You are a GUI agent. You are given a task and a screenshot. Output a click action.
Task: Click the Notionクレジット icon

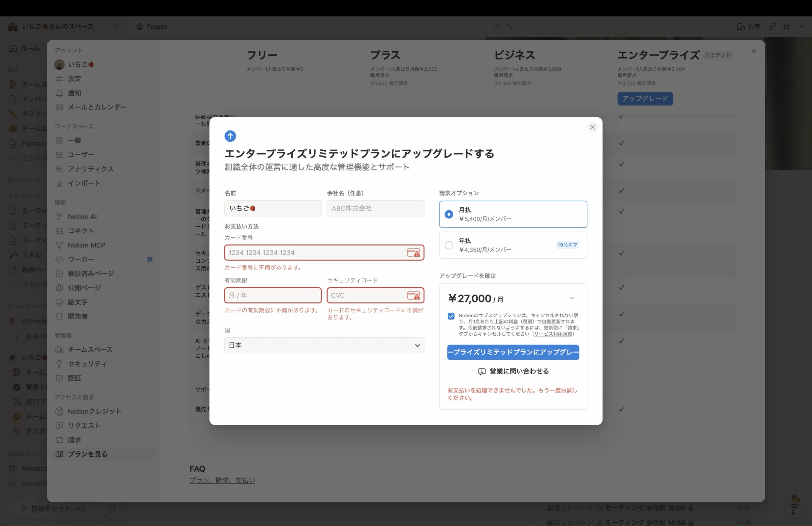[59, 412]
